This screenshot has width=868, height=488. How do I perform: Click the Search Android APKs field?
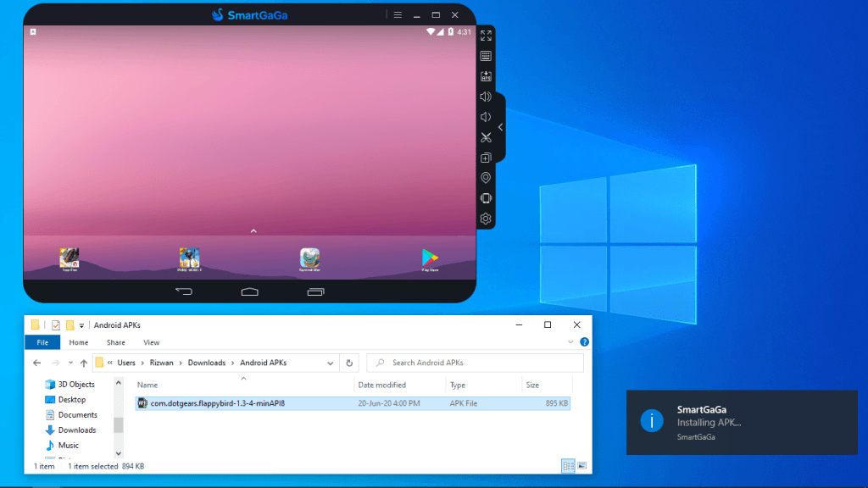[475, 363]
